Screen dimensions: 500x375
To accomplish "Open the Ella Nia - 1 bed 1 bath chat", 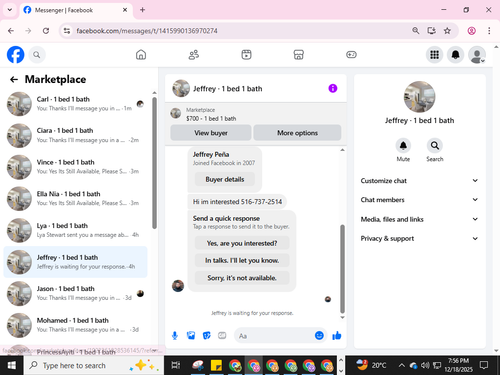I will 76,199.
